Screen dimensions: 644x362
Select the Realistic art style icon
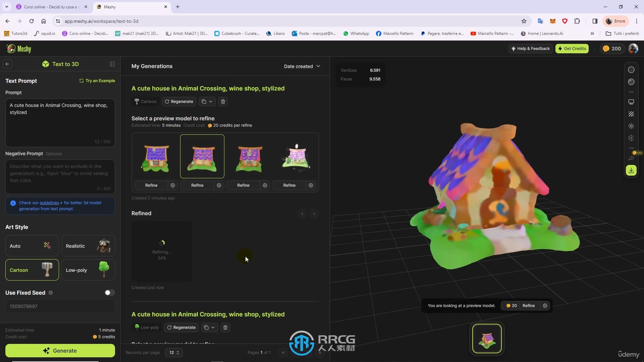click(x=88, y=246)
